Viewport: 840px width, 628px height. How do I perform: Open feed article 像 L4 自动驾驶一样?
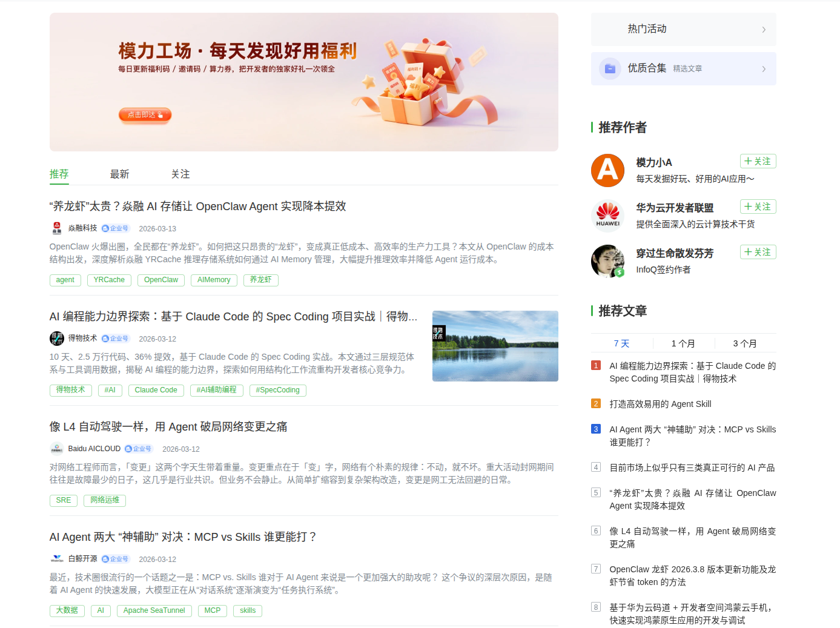pyautogui.click(x=168, y=427)
